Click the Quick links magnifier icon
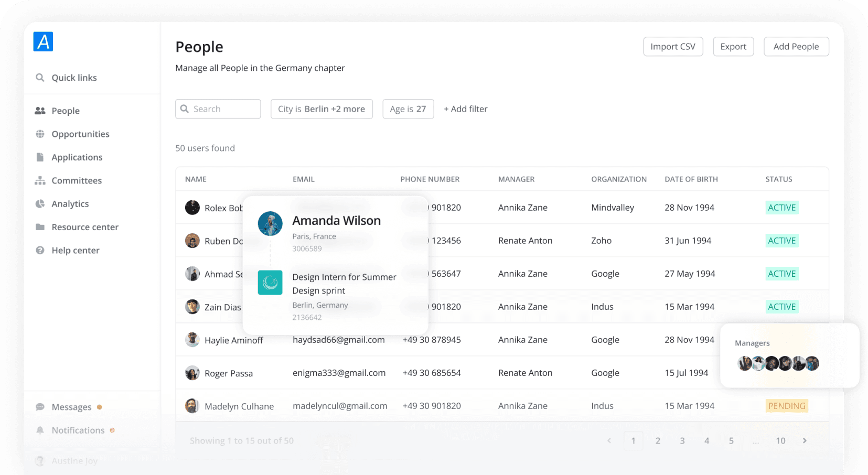Screen dimensions: 868x475 point(40,78)
